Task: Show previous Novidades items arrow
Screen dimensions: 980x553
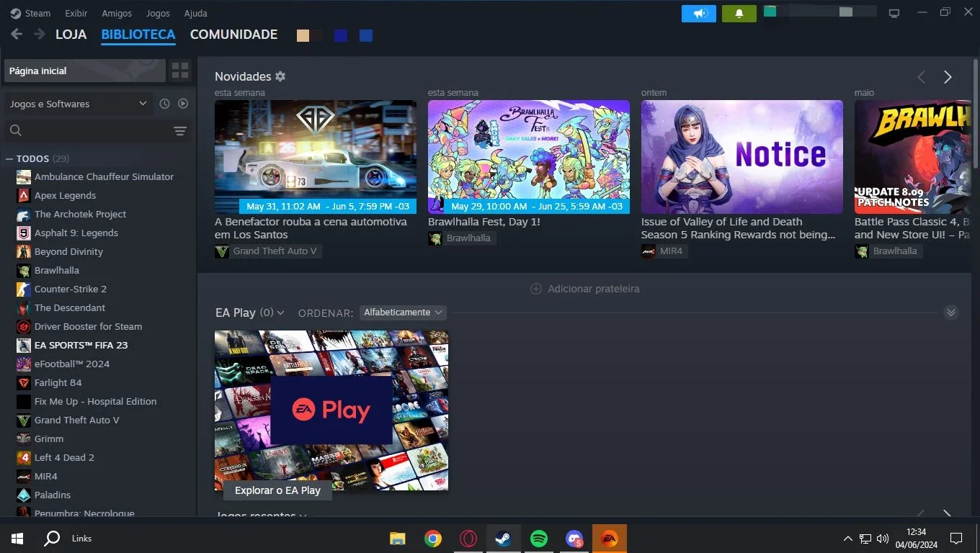Action: click(x=921, y=77)
